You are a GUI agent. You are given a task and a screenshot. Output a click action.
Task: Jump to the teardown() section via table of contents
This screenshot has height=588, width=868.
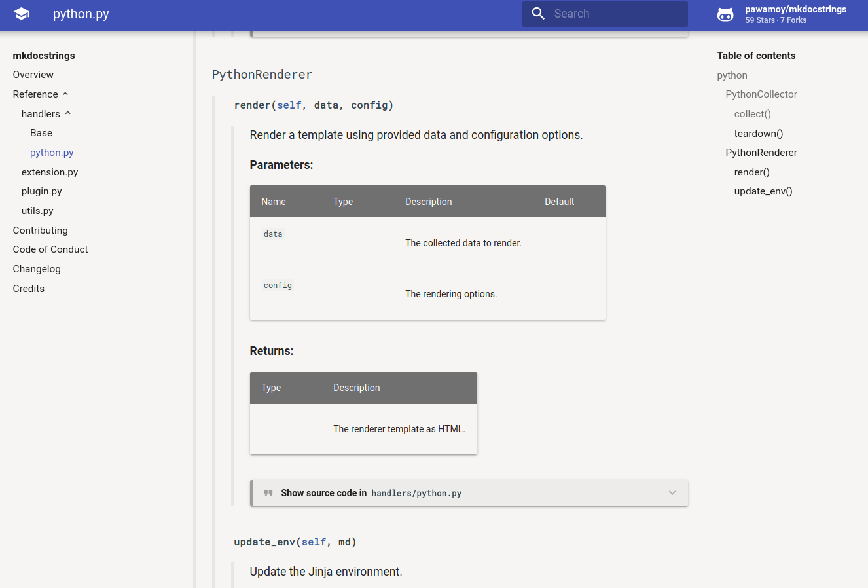[x=758, y=133]
